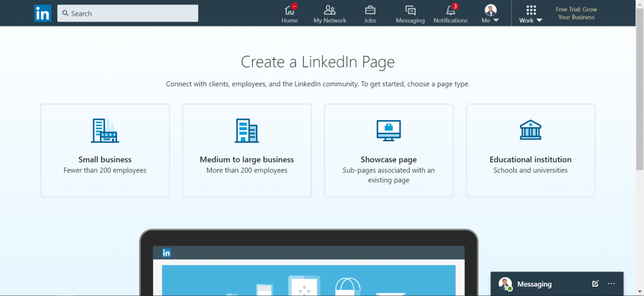Screen dimensions: 644x296
Task: Choose the Showcase page title
Action: (x=388, y=159)
